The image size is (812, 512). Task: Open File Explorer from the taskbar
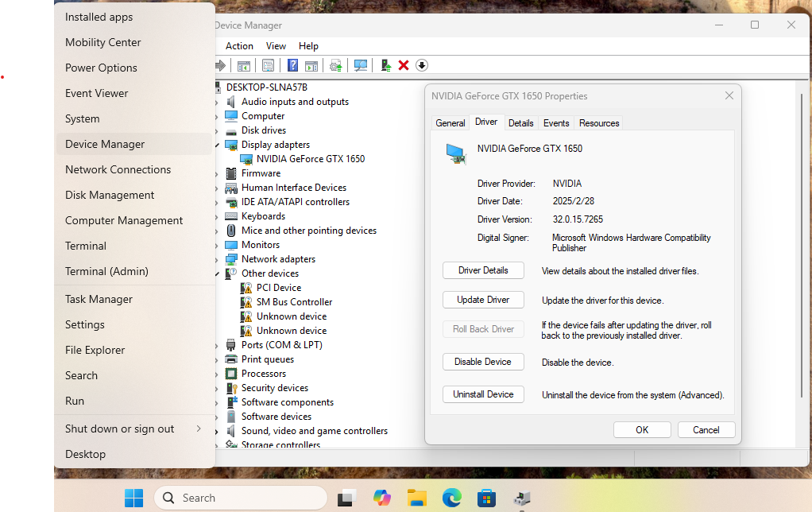417,498
